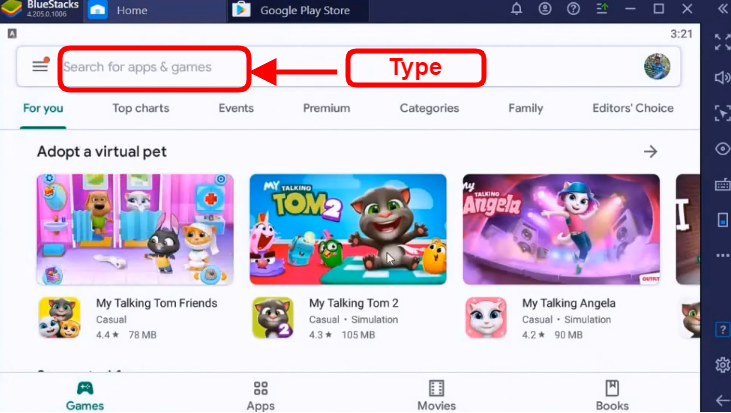Screen dimensions: 731x413
Task: Open BlueStacks notifications bell
Action: tap(517, 9)
